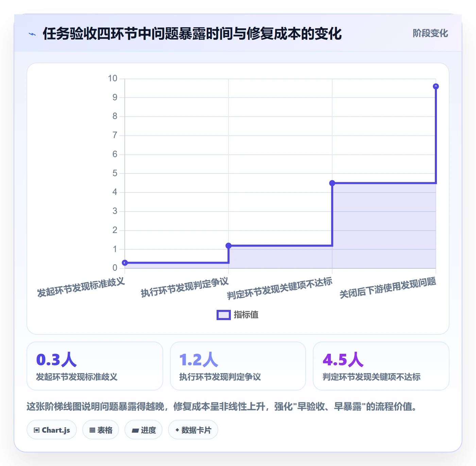Click the x-axis label 判定环节发现关键项不达标

coord(279,288)
